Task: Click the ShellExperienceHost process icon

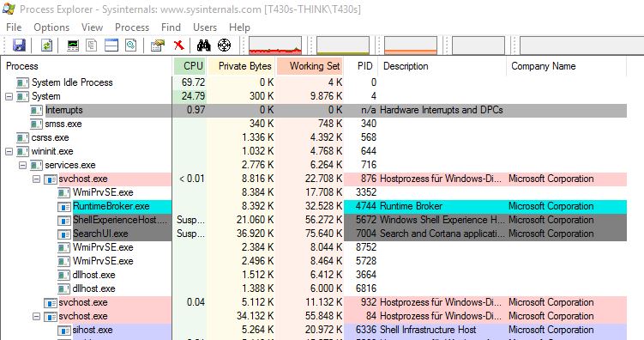Action: [63, 220]
